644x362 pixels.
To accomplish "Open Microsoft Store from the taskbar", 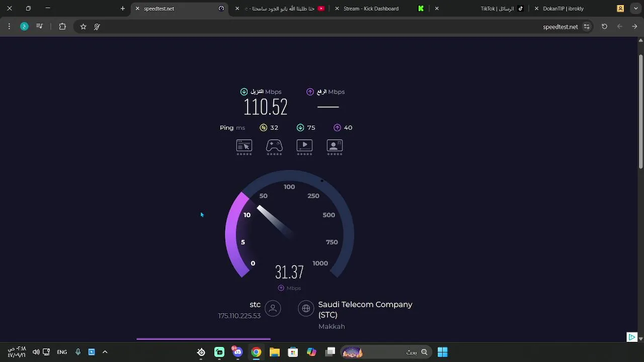I will click(x=293, y=352).
